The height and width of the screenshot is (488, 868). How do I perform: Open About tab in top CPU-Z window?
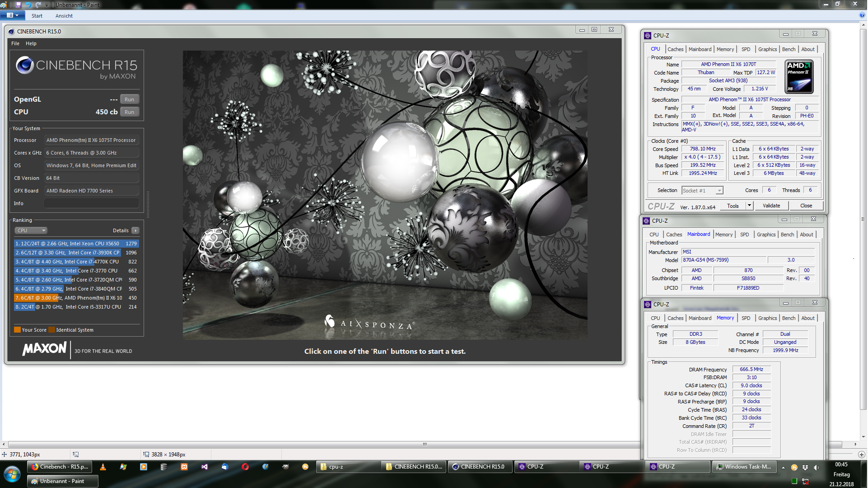pos(808,49)
